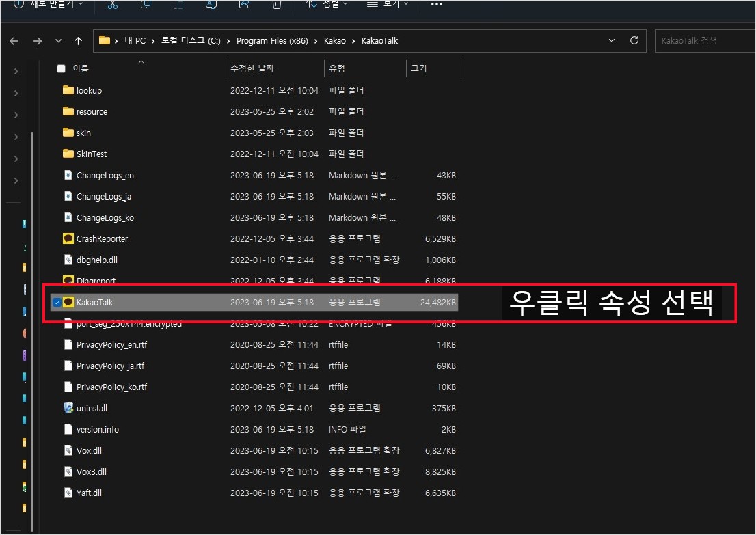Go forward with the right arrow button

(x=37, y=41)
